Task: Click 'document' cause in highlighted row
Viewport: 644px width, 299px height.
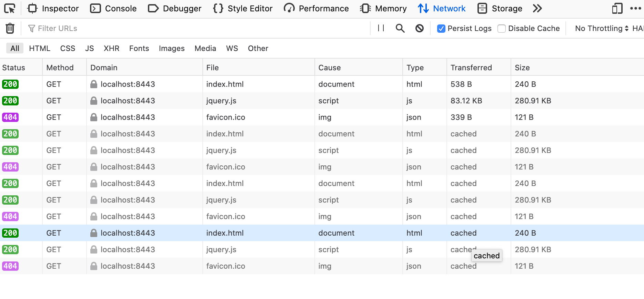Action: click(x=336, y=233)
